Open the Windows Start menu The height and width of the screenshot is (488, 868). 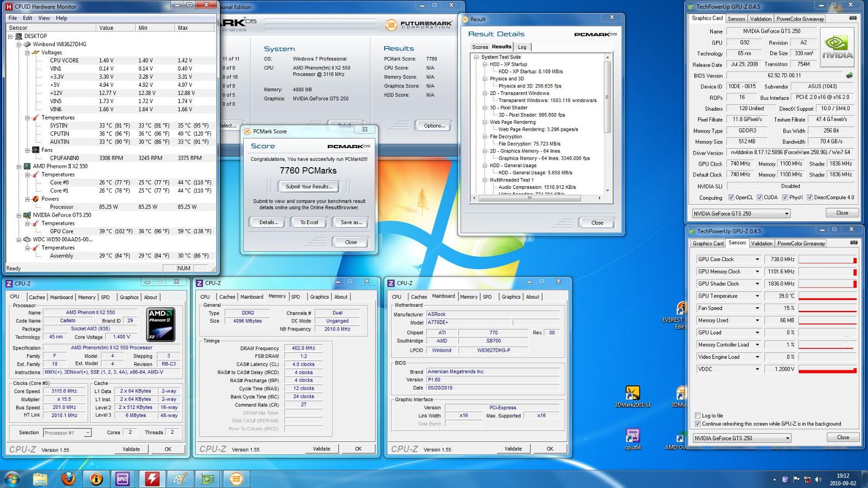tap(12, 478)
